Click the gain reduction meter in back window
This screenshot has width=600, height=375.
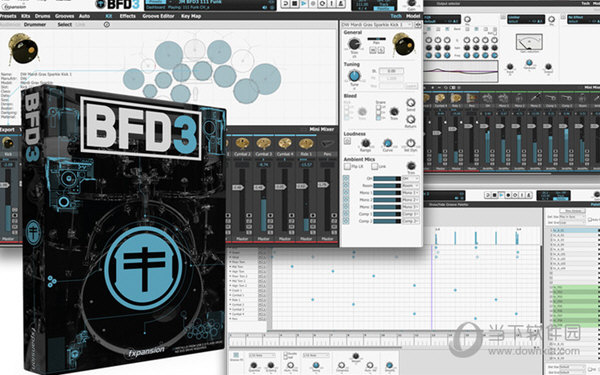[529, 43]
